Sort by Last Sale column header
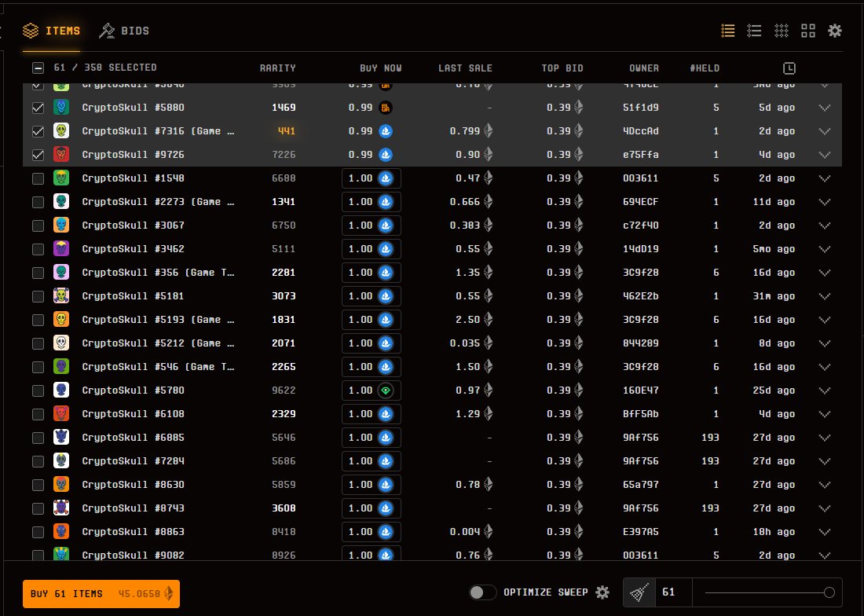Viewport: 864px width, 616px height. [x=465, y=68]
